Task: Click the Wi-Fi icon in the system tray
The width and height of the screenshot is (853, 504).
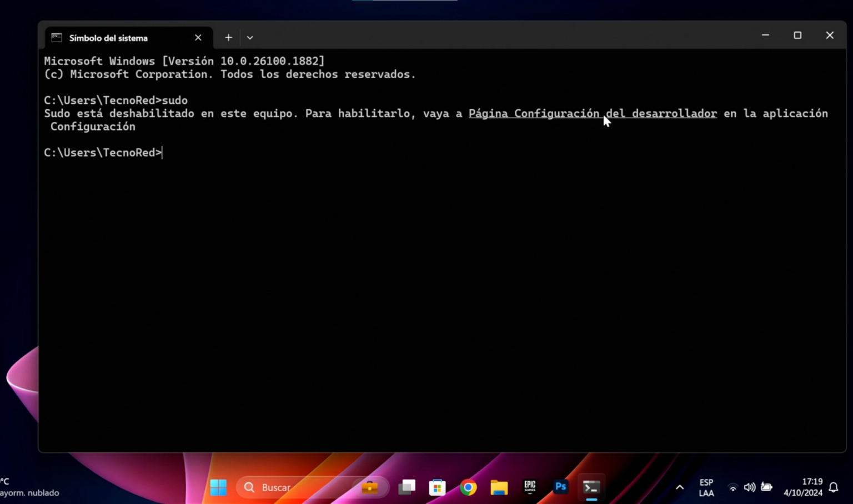Action: click(x=732, y=487)
